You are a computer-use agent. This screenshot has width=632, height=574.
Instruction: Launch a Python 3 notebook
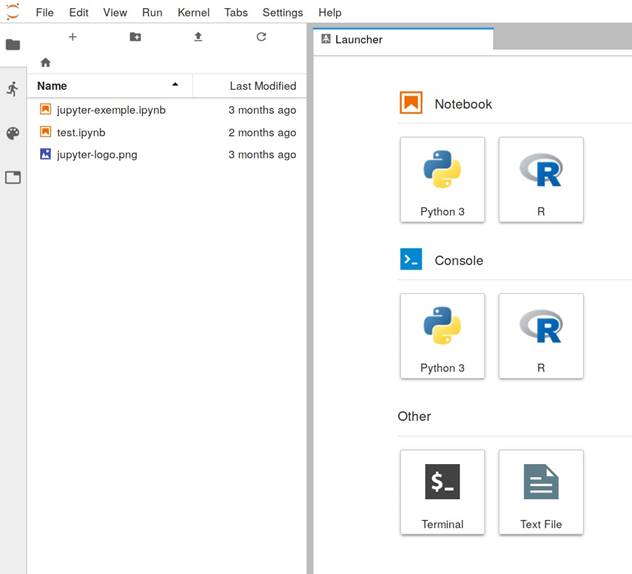pos(442,179)
